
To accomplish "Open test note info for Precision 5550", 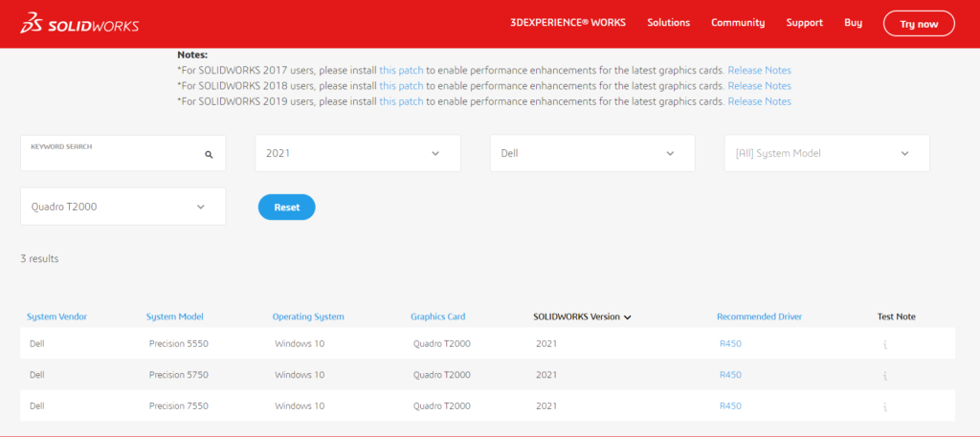I will 885,344.
